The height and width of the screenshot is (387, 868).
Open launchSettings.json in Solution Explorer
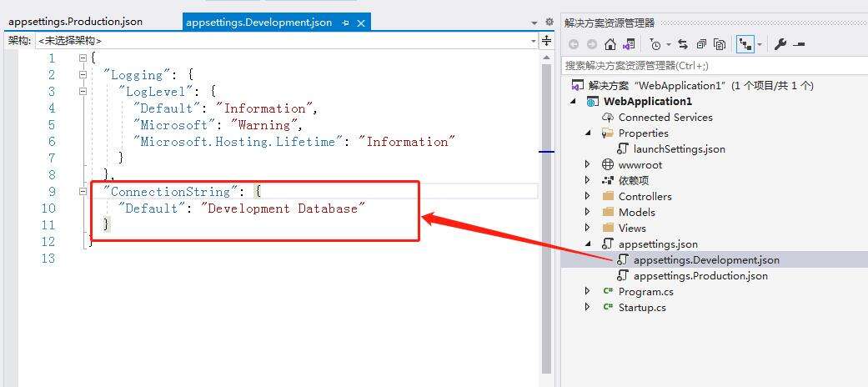(x=679, y=148)
